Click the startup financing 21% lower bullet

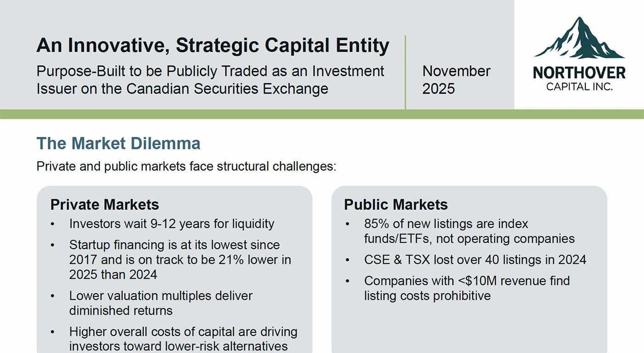(x=180, y=260)
